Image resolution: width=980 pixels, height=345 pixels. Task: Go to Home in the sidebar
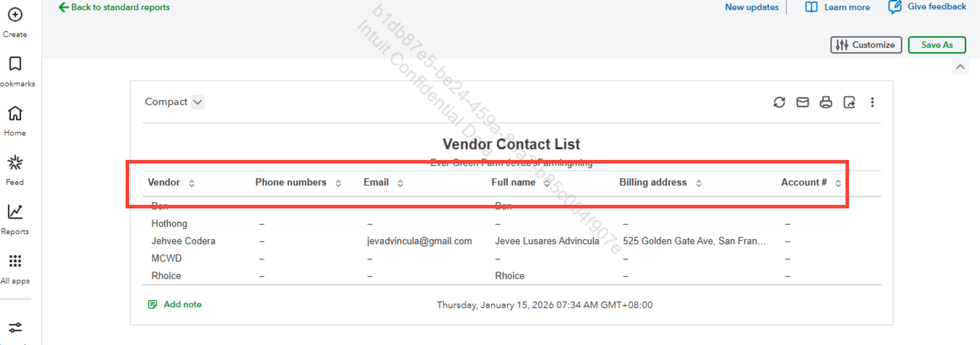(15, 113)
